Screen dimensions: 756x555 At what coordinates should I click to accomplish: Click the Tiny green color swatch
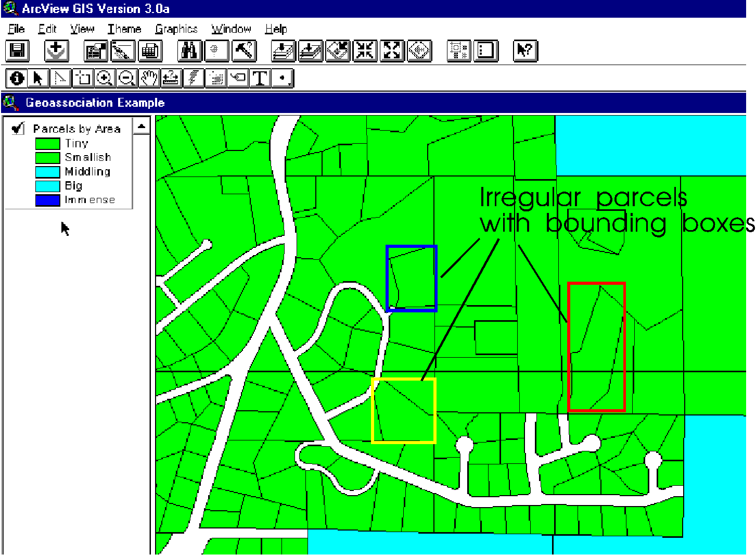(x=47, y=143)
